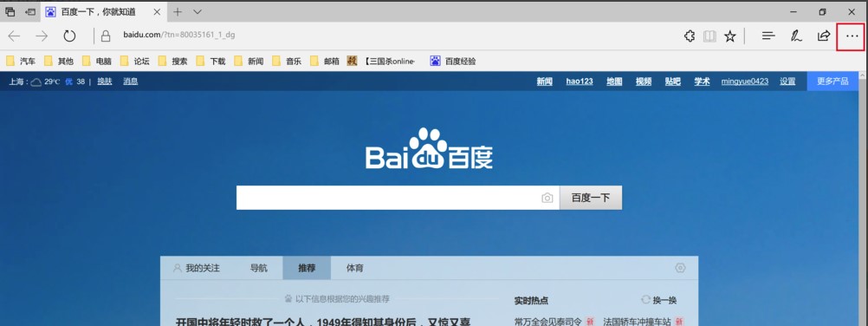Click the 更多产品 button
Image resolution: width=868 pixels, height=326 pixels.
832,81
